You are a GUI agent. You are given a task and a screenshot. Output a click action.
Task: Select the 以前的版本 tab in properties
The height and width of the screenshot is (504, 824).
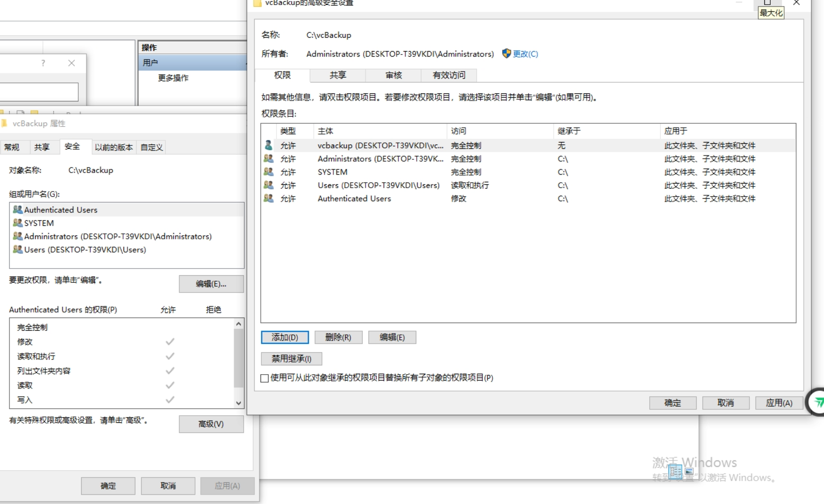coord(113,147)
